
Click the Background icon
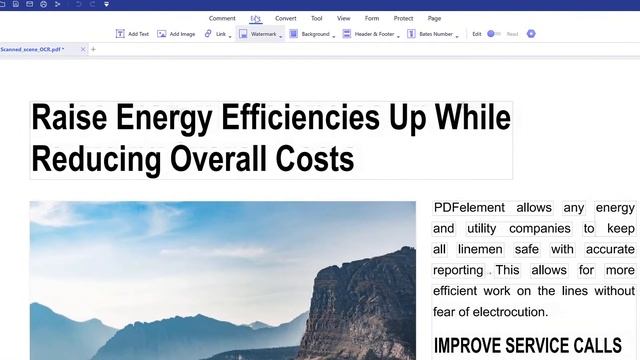[x=293, y=34]
